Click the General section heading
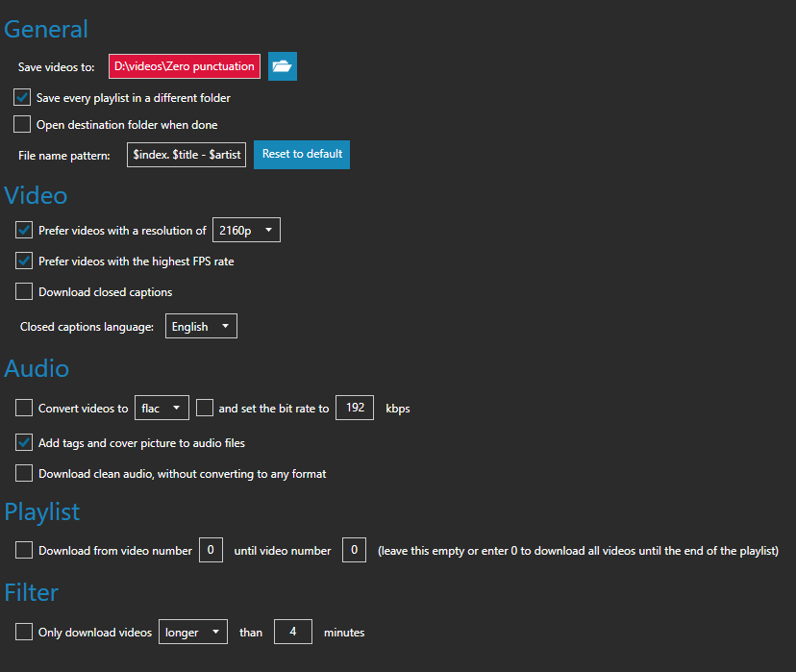Screen dimensions: 796x672 coord(46,29)
